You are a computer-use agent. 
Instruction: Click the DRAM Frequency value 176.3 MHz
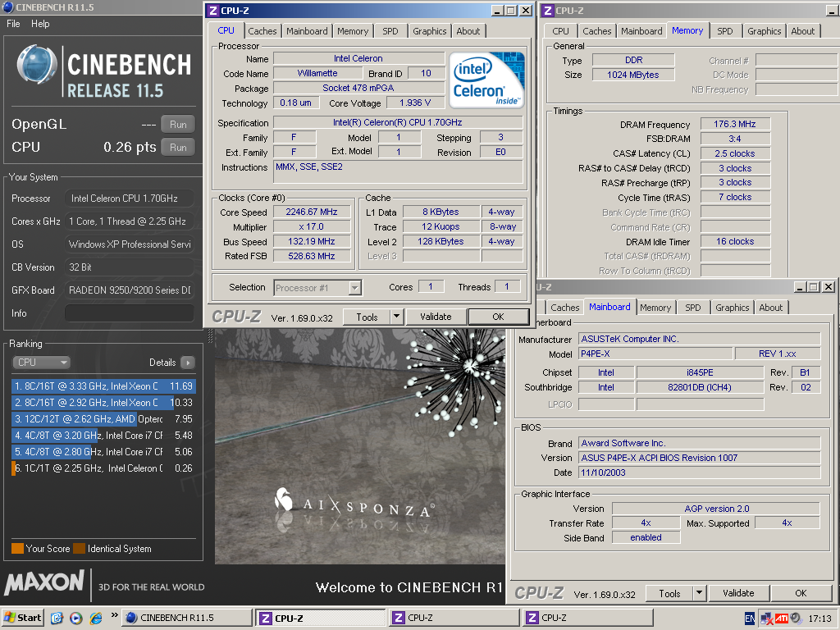[734, 125]
